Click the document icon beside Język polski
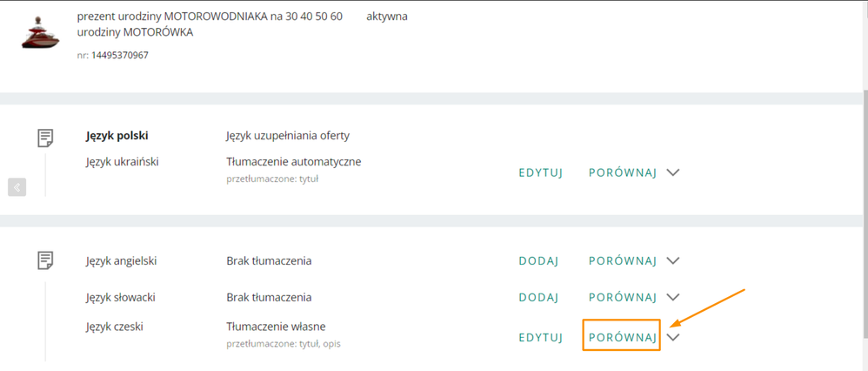 pos(45,138)
